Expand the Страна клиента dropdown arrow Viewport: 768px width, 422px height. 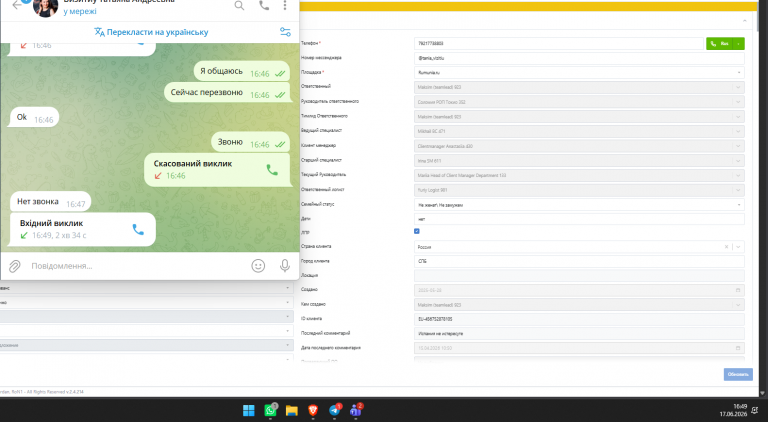739,247
